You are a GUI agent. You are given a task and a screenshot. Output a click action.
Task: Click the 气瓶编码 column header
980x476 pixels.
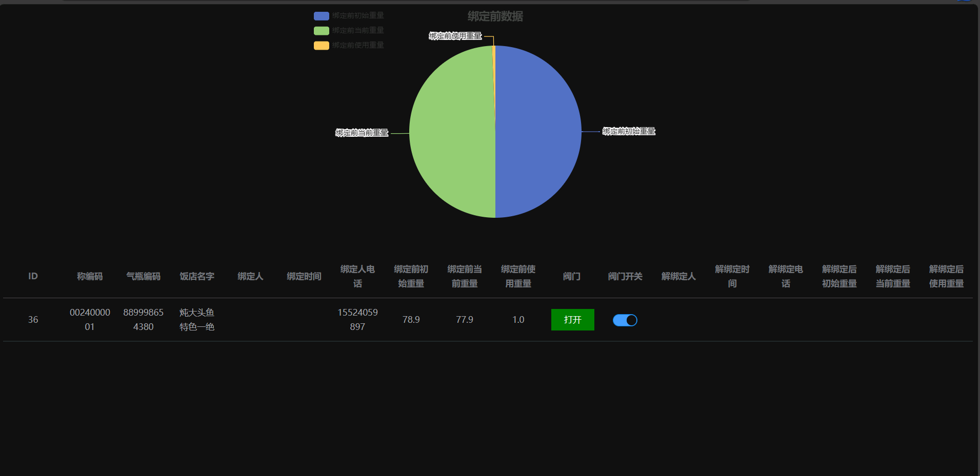coord(143,276)
